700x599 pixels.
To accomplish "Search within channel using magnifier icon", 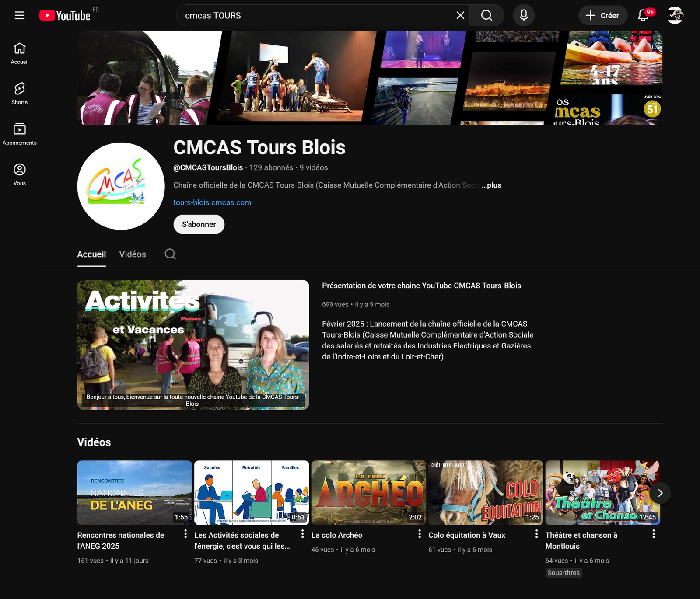I will (170, 254).
